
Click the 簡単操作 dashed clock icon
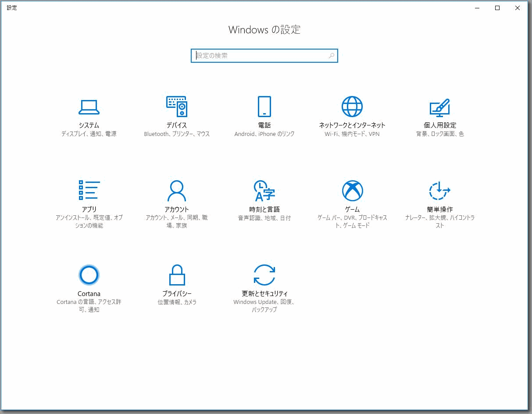(440, 190)
